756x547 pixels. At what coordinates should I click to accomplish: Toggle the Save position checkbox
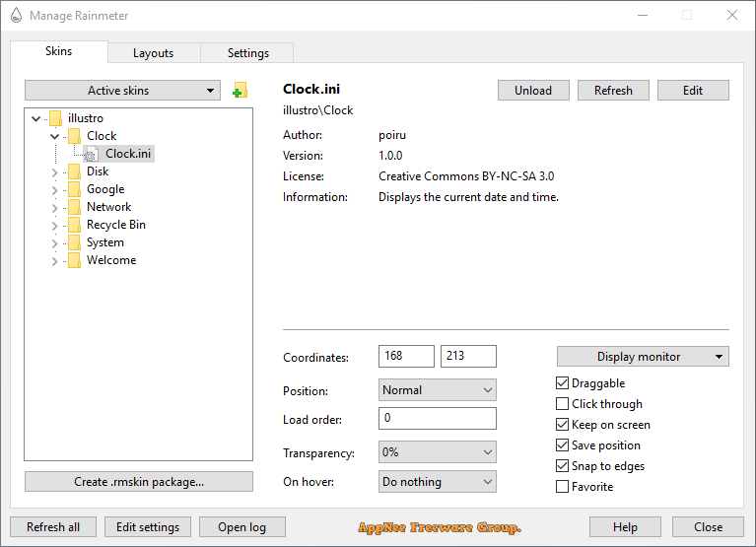[562, 445]
